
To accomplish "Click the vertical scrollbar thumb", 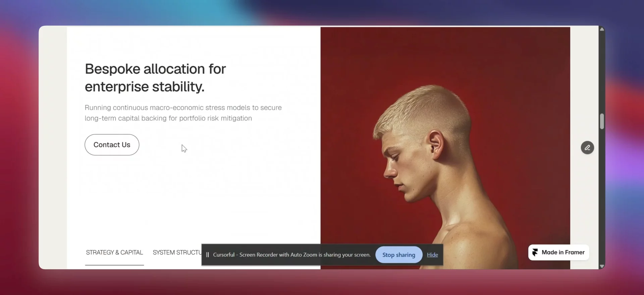I will tap(602, 121).
